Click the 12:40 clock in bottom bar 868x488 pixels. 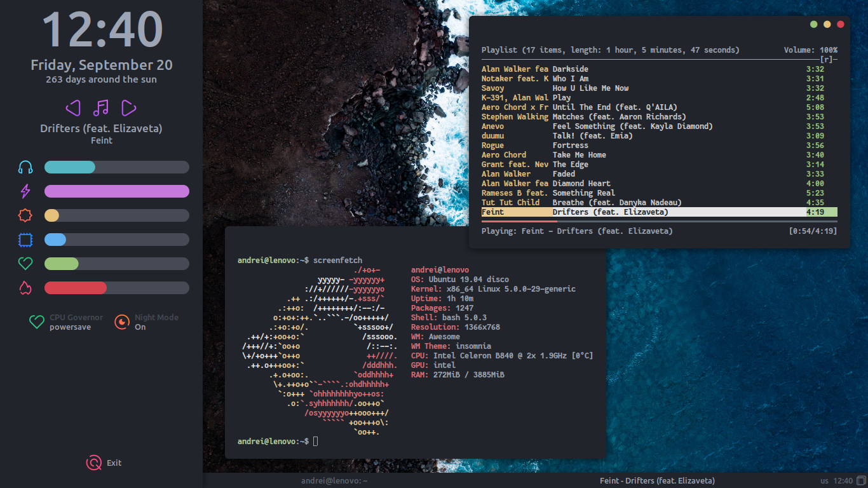[843, 481]
